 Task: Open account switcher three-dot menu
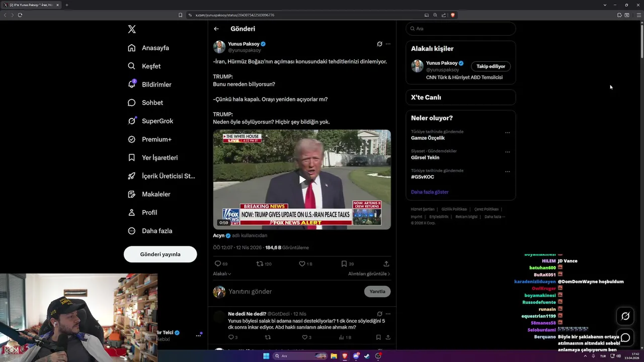click(x=198, y=335)
